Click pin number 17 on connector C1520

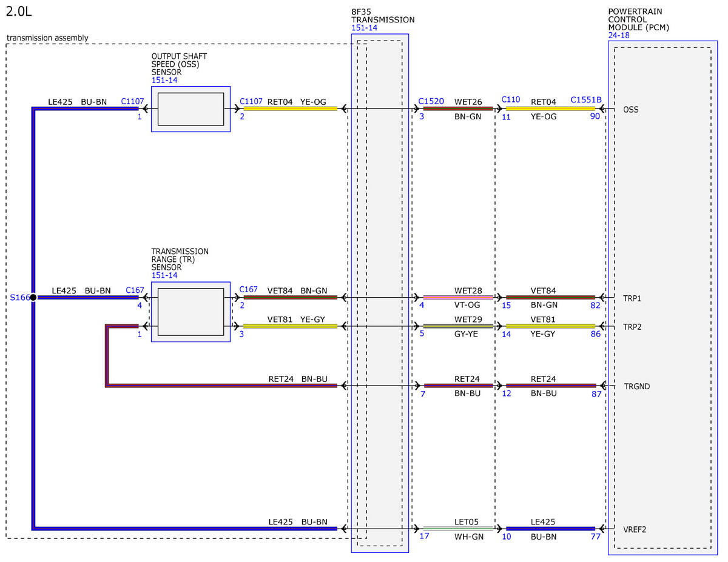[423, 536]
